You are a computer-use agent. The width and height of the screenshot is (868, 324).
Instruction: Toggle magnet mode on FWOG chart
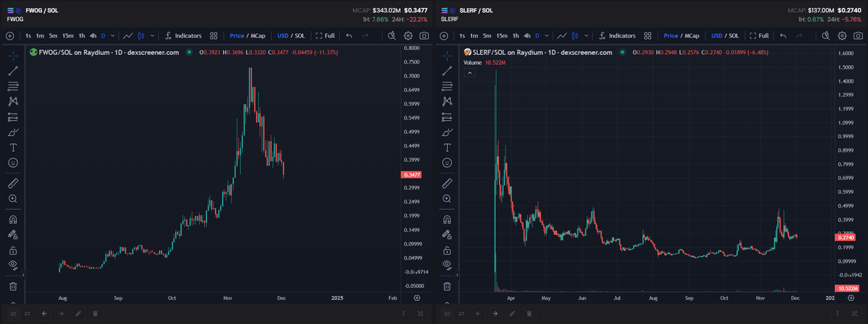(x=13, y=219)
